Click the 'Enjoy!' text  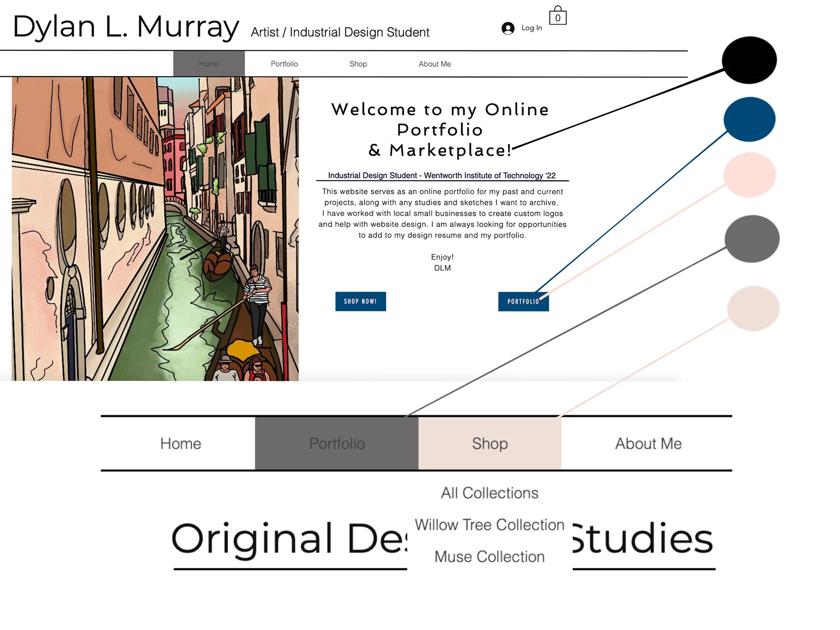point(442,257)
